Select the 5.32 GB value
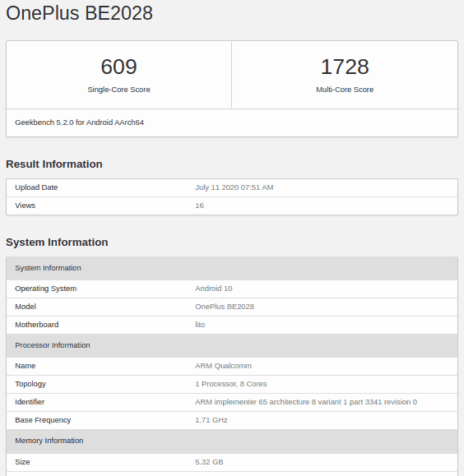 point(209,462)
